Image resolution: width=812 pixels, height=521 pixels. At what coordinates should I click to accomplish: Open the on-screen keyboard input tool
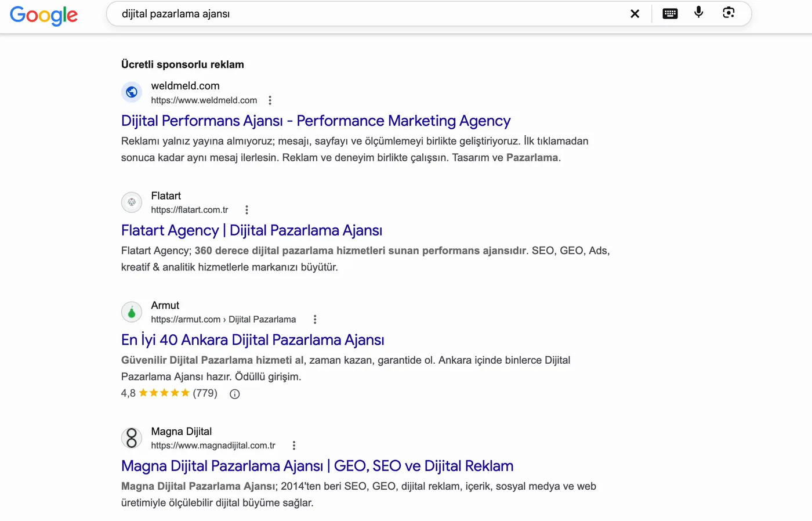point(670,13)
